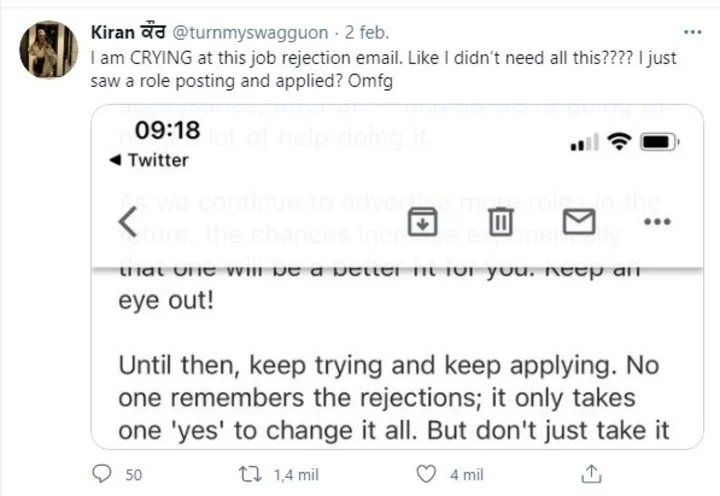Click the reply speech bubble icon
This screenshot has width=720, height=496.
102,473
